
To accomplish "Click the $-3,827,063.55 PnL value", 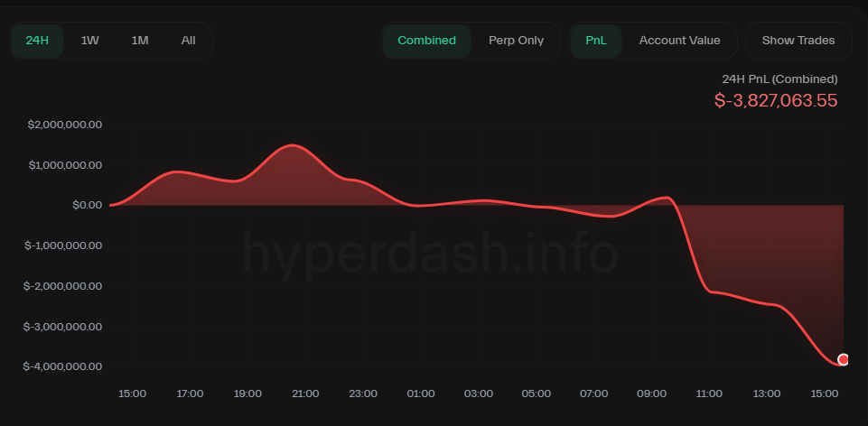I will 776,101.
